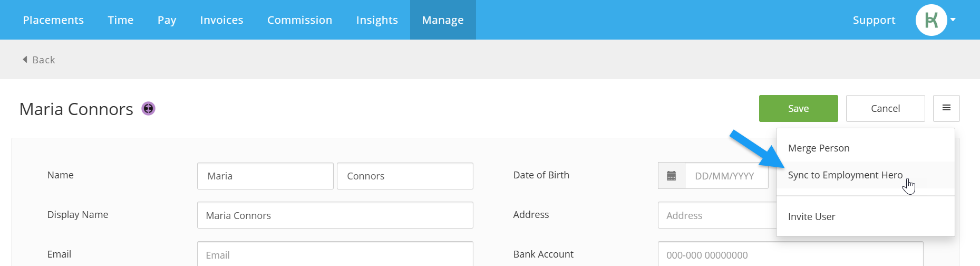
Task: Click the Back arrow icon
Action: point(25,60)
